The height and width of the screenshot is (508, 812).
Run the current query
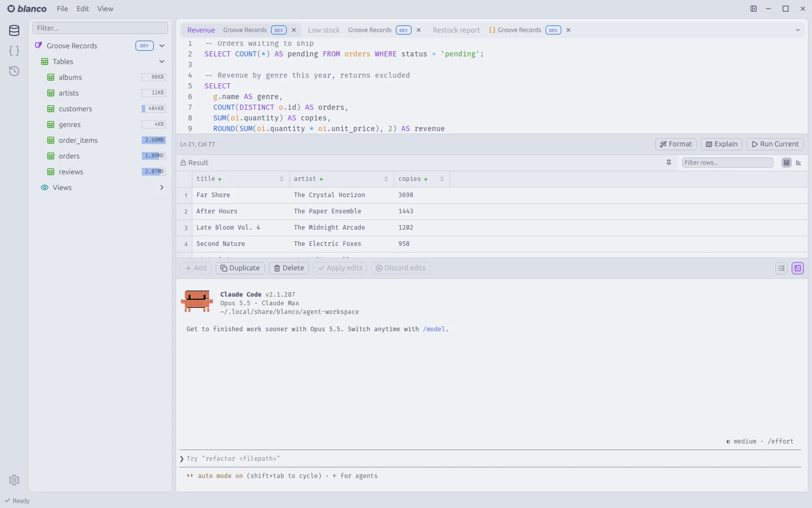click(775, 144)
